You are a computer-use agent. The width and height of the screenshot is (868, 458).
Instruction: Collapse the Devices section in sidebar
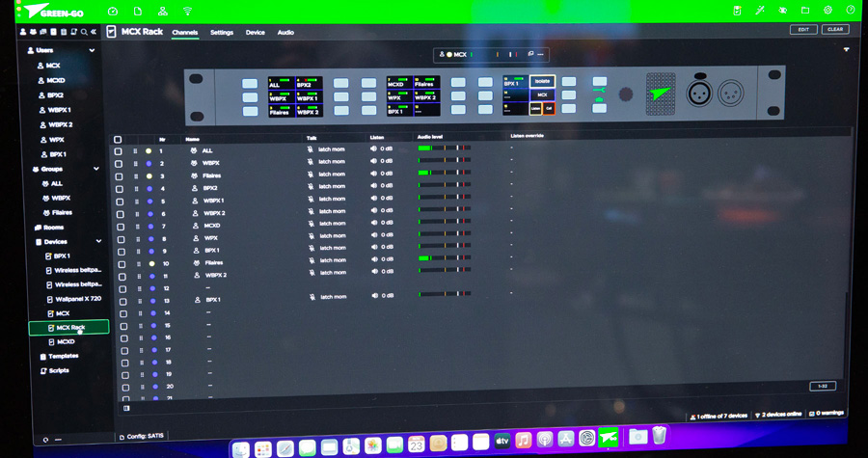click(98, 241)
